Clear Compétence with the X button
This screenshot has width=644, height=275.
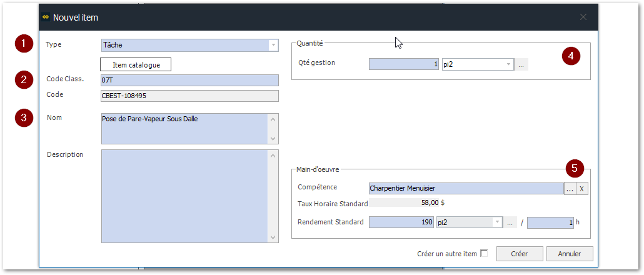(x=582, y=188)
